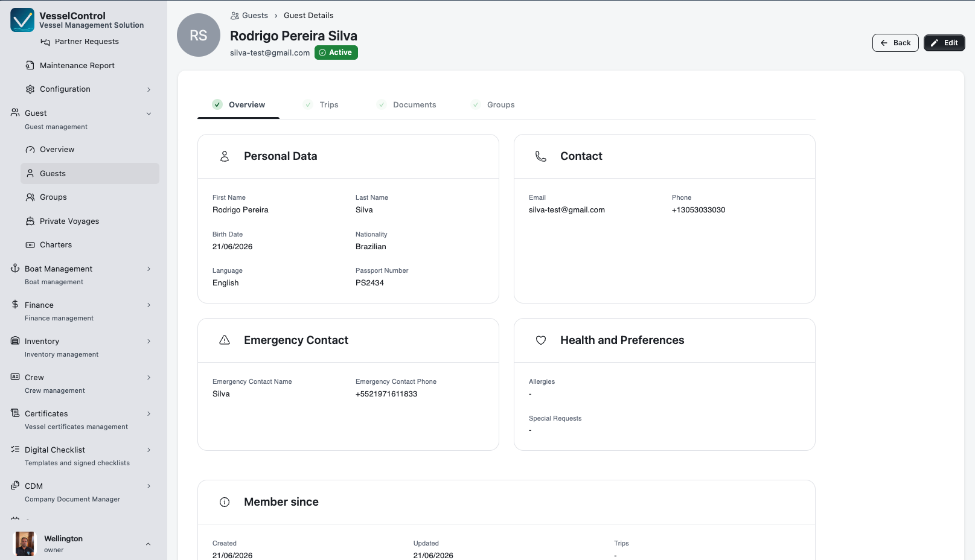Screen dimensions: 975x560
Task: Switch to the Groups tab
Action: click(x=493, y=104)
